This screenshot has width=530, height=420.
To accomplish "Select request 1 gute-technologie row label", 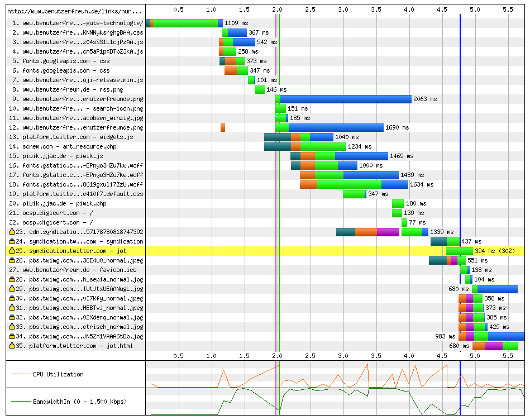I will pyautogui.click(x=78, y=23).
